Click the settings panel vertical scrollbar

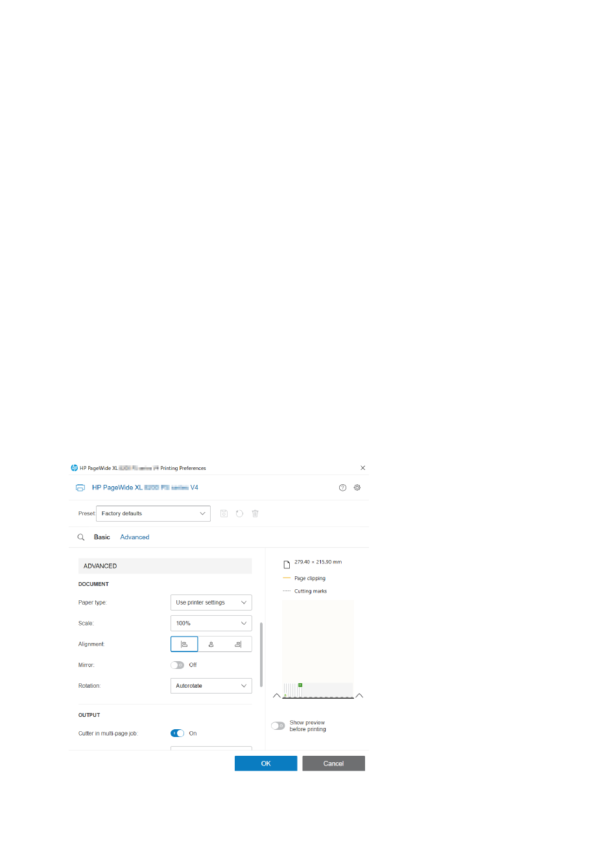pos(261,655)
